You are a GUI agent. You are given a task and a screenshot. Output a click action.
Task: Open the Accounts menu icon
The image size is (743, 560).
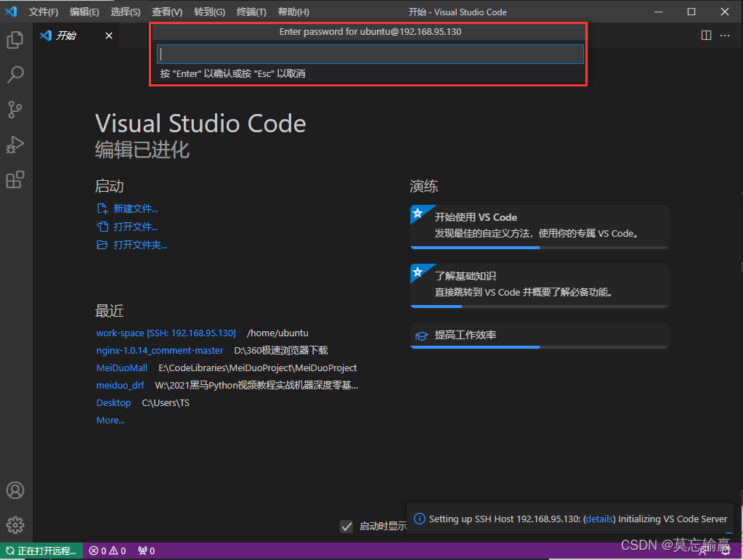pyautogui.click(x=15, y=490)
